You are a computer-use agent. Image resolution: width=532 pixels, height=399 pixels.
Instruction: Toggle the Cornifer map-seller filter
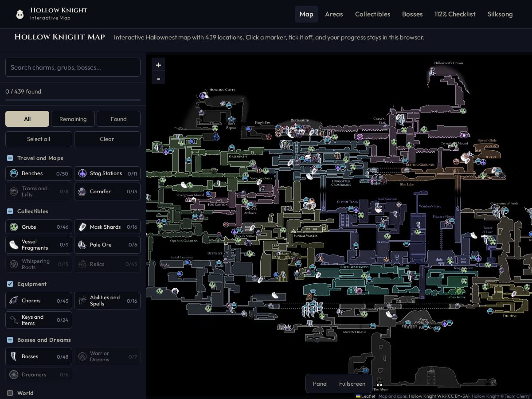[107, 192]
